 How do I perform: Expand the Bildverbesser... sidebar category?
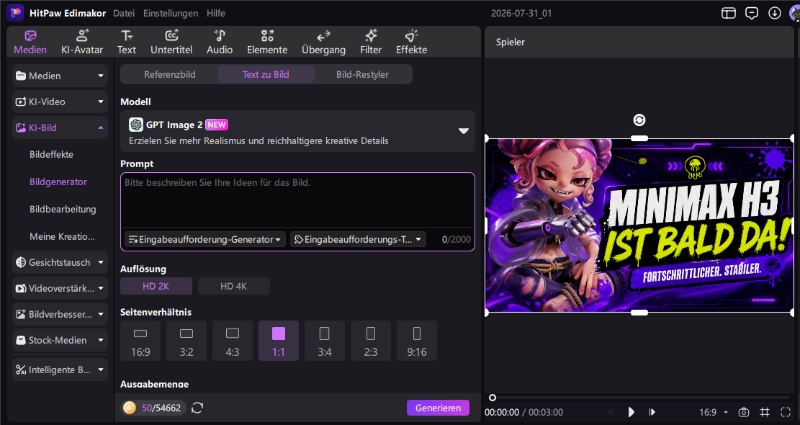[x=60, y=314]
